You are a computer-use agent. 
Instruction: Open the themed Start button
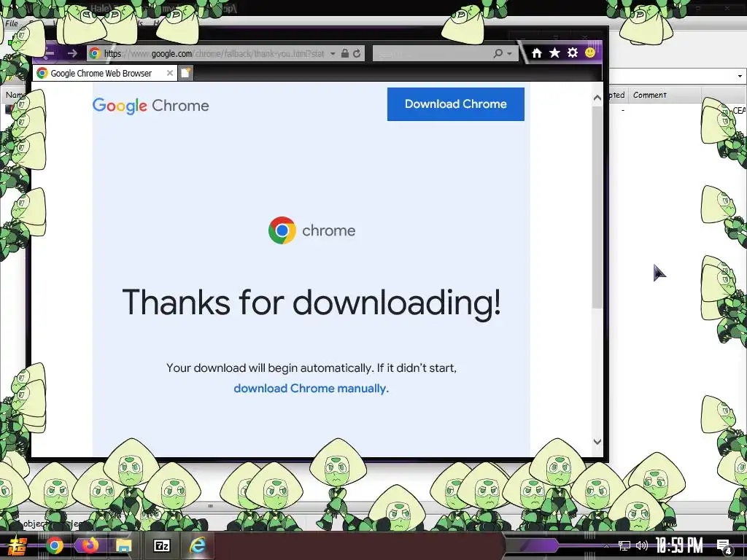pos(18,545)
